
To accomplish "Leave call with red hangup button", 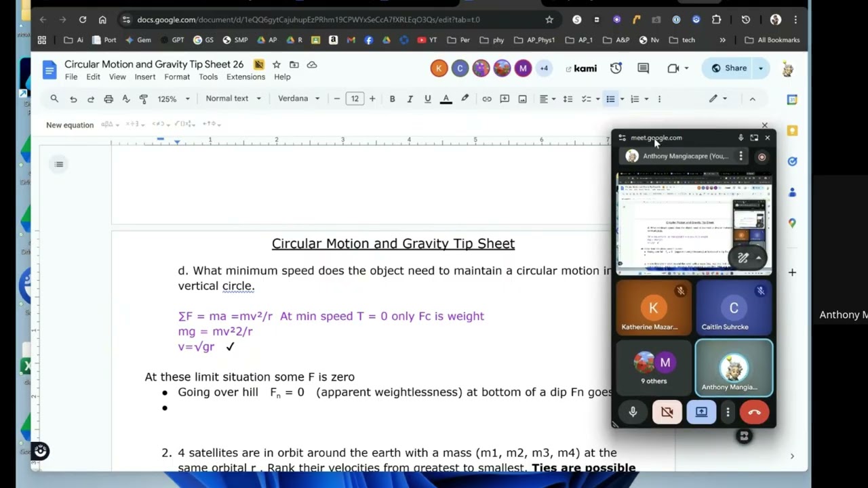I will pyautogui.click(x=754, y=412).
